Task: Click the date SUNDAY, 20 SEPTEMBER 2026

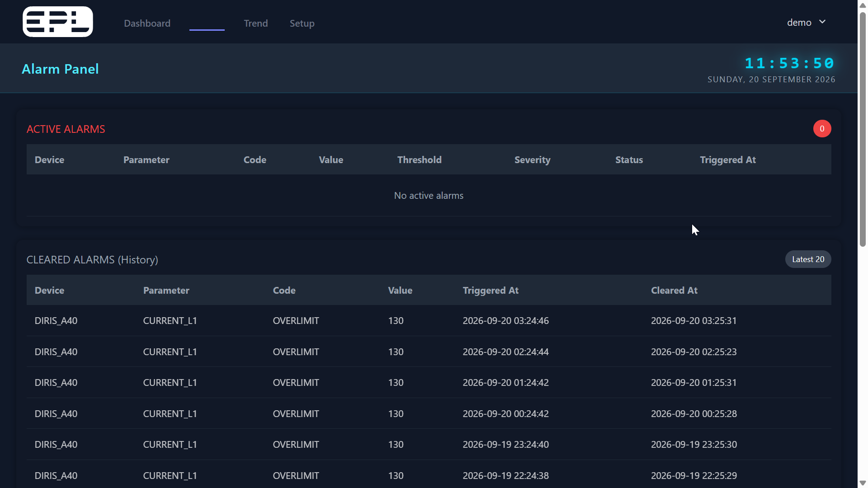Action: [x=771, y=80]
